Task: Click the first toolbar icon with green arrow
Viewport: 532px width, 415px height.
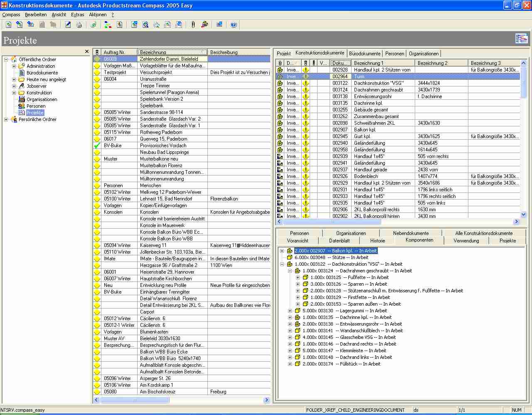Action: pos(8,25)
